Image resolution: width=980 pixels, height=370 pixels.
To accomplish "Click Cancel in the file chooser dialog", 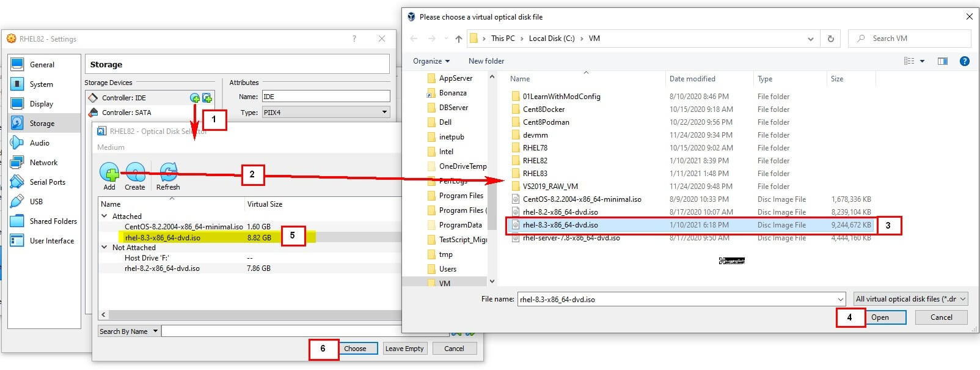I will [x=942, y=317].
